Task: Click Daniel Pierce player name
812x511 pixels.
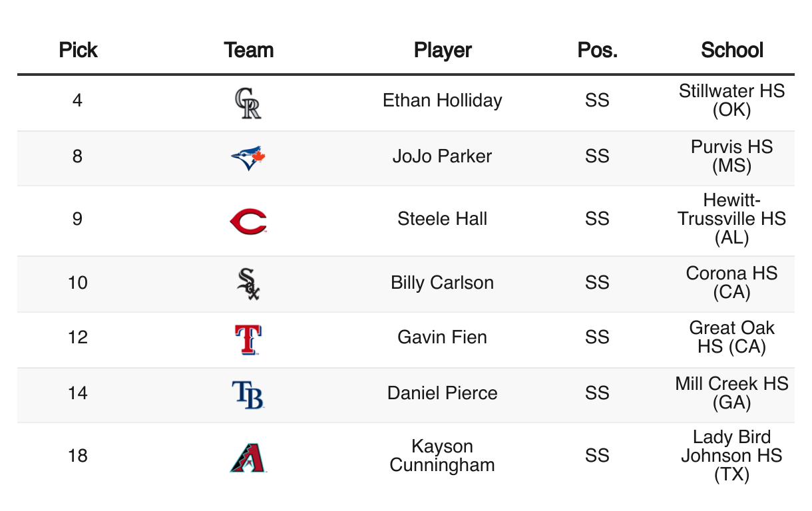Action: click(x=443, y=393)
